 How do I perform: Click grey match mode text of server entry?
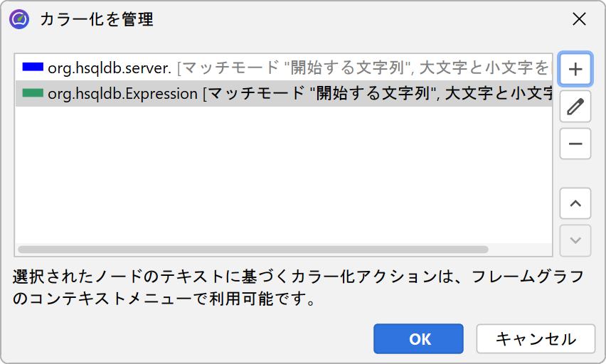coord(363,68)
